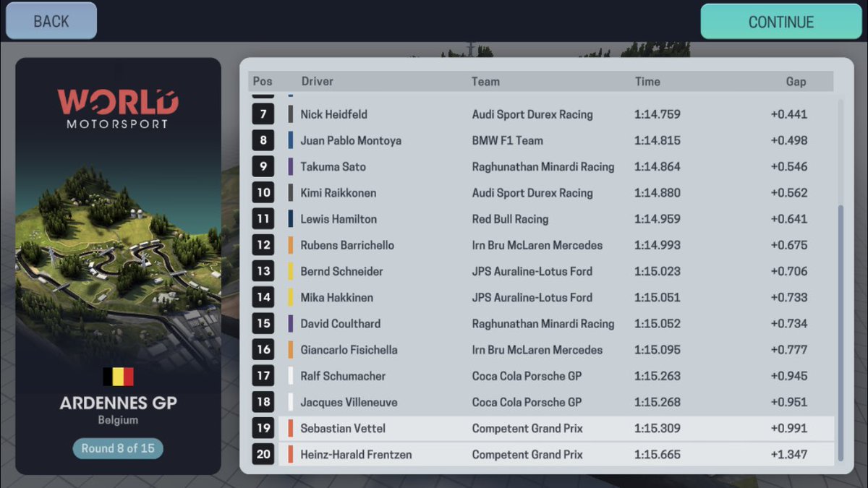Screen dimensions: 868x488
Task: Click position badge 19
Action: tap(263, 428)
